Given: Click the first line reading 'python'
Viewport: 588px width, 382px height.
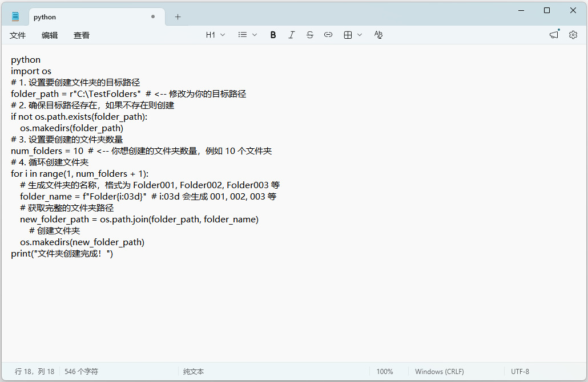Looking at the screenshot, I should pos(26,60).
